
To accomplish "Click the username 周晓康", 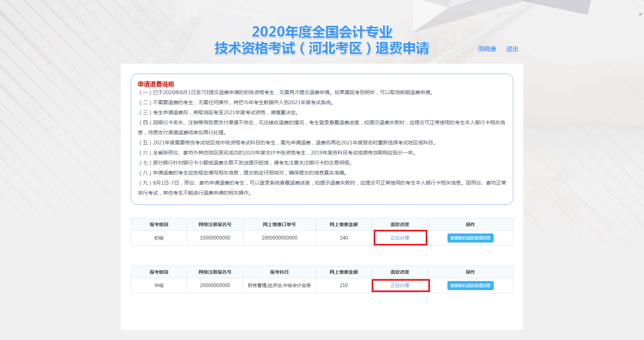I will click(487, 49).
